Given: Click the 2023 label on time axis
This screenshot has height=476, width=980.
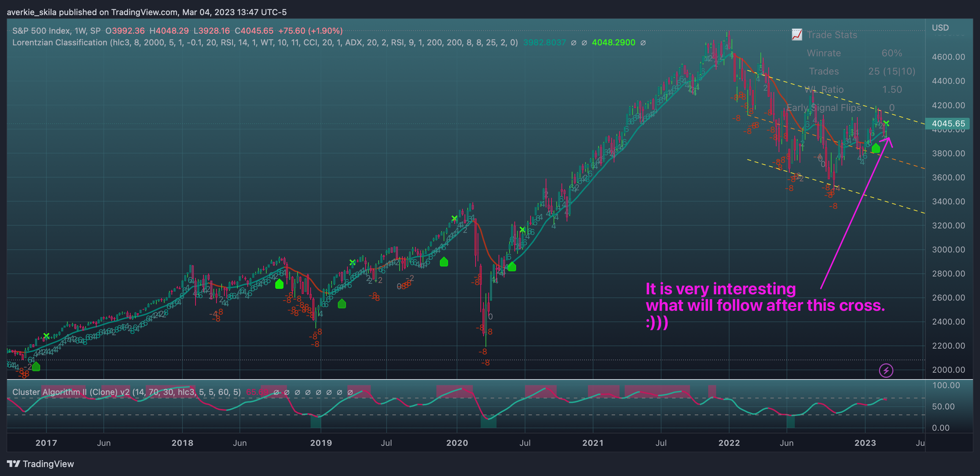Looking at the screenshot, I should coord(865,443).
